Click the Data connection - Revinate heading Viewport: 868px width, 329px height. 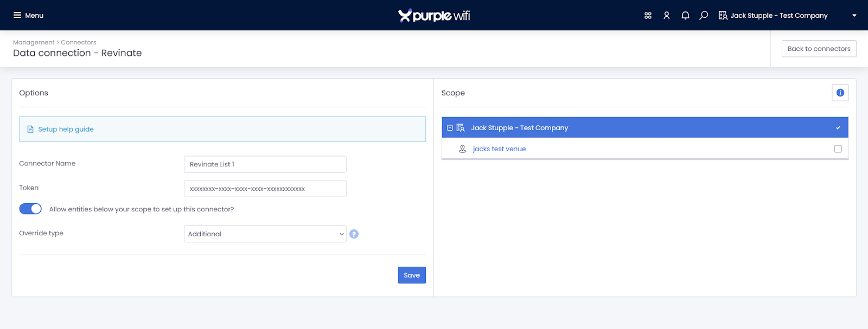pyautogui.click(x=78, y=53)
